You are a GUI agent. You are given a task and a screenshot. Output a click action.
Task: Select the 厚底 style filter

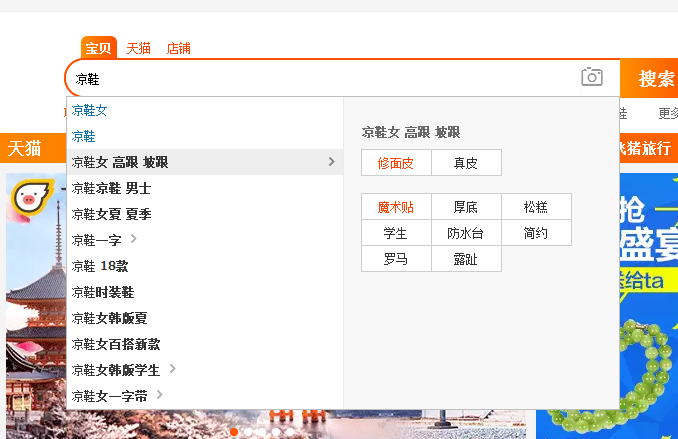point(466,207)
